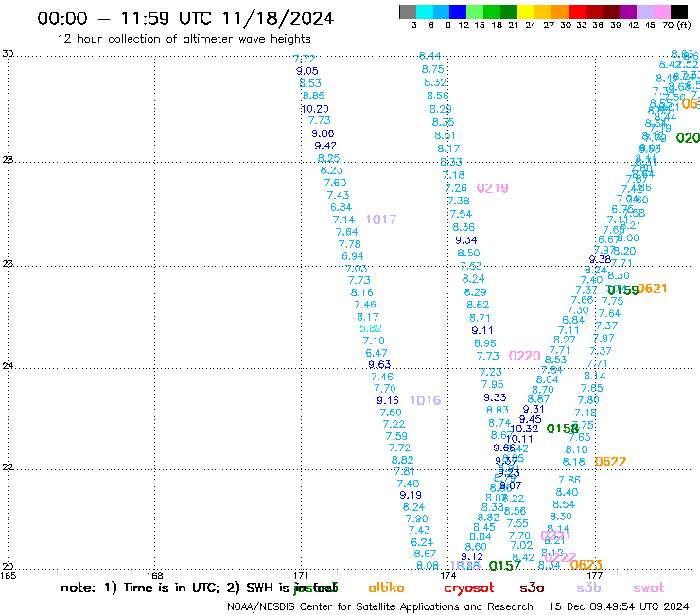The width and height of the screenshot is (700, 615).
Task: Click the '9.45' wave height value
Action: (x=531, y=419)
